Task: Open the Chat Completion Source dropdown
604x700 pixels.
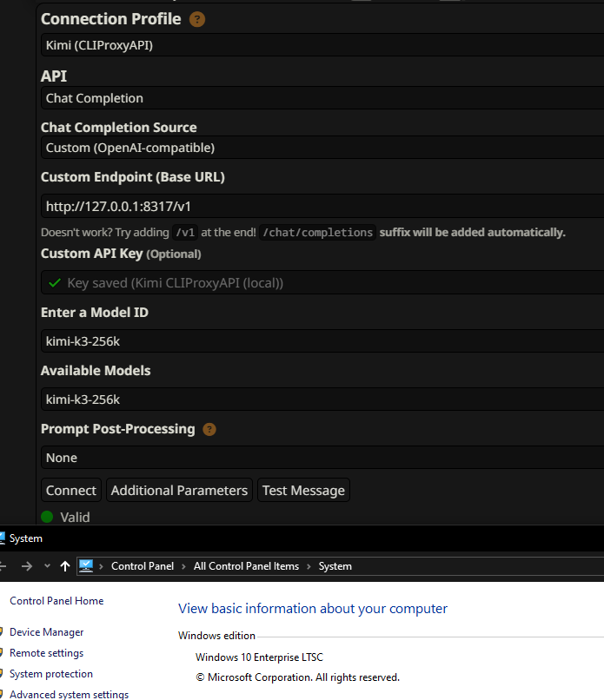Action: 322,148
